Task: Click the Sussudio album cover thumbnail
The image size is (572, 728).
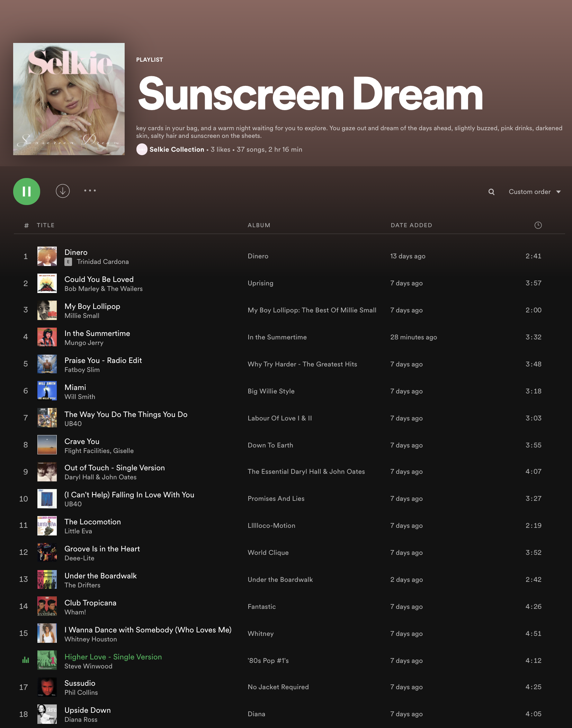Action: coord(47,687)
